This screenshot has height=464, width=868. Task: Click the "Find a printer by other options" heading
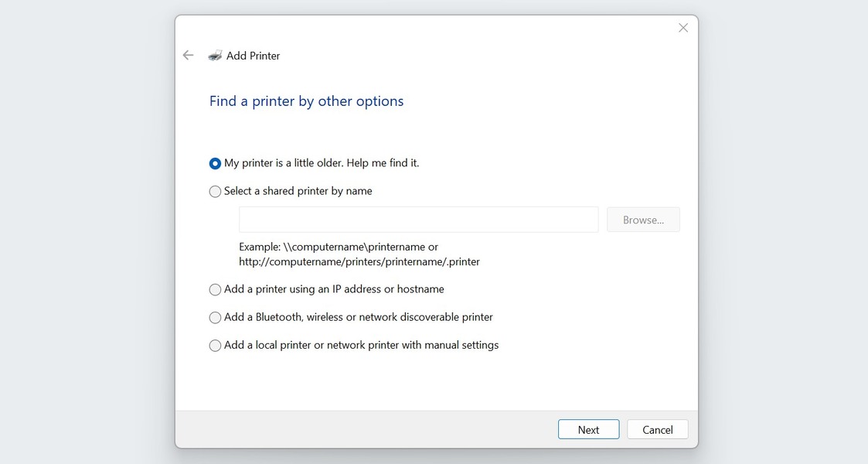(x=306, y=101)
